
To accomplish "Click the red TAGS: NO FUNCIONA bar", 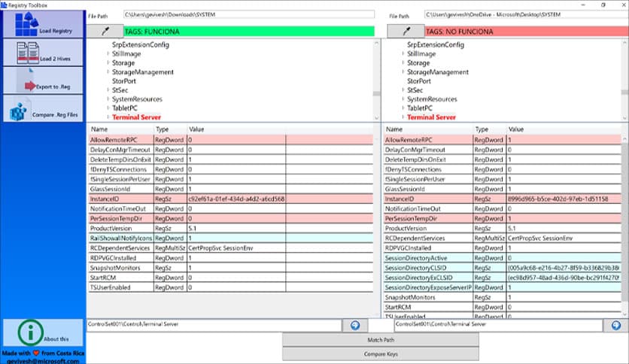I will point(527,32).
